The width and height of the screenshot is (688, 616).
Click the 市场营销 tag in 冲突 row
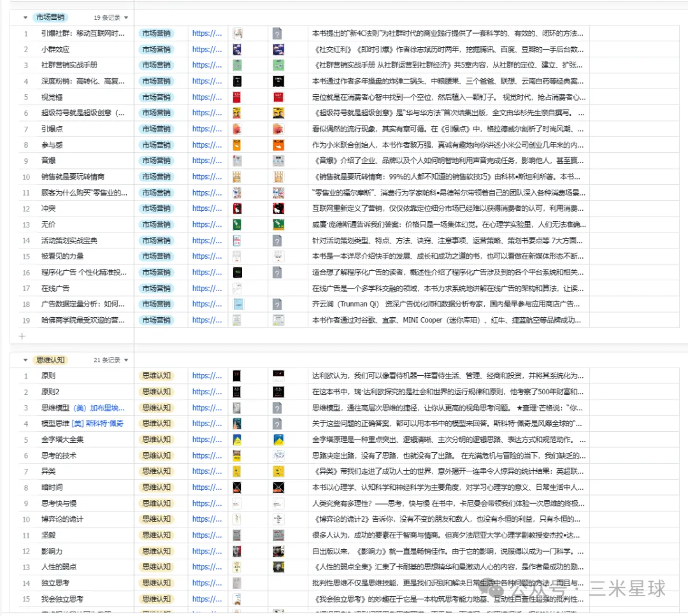click(x=156, y=209)
